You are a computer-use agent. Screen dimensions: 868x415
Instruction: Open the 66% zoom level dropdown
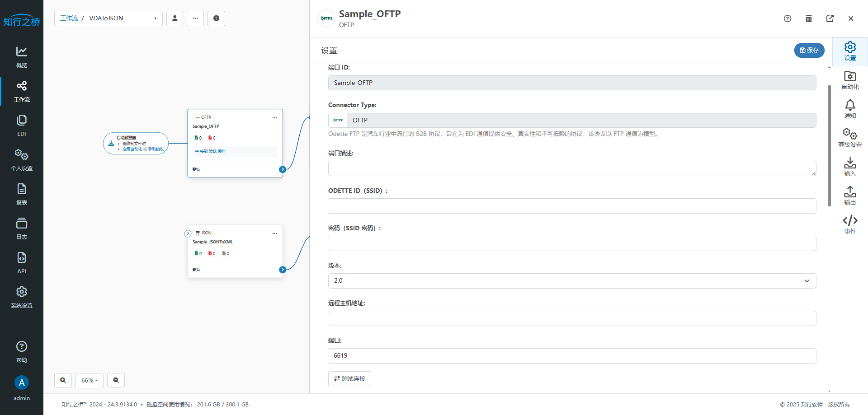[90, 380]
